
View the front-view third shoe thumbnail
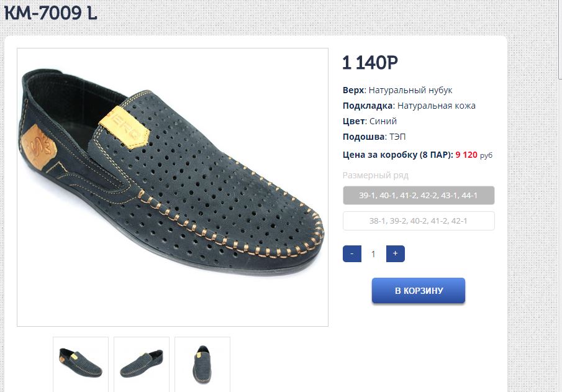[x=202, y=363]
